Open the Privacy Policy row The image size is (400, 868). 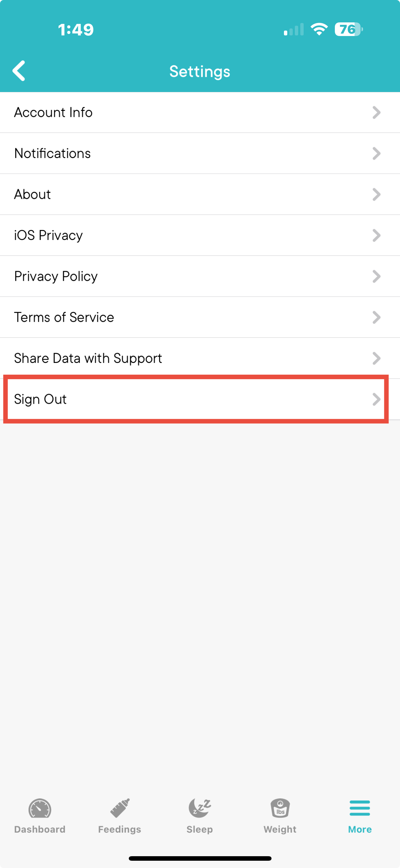200,276
